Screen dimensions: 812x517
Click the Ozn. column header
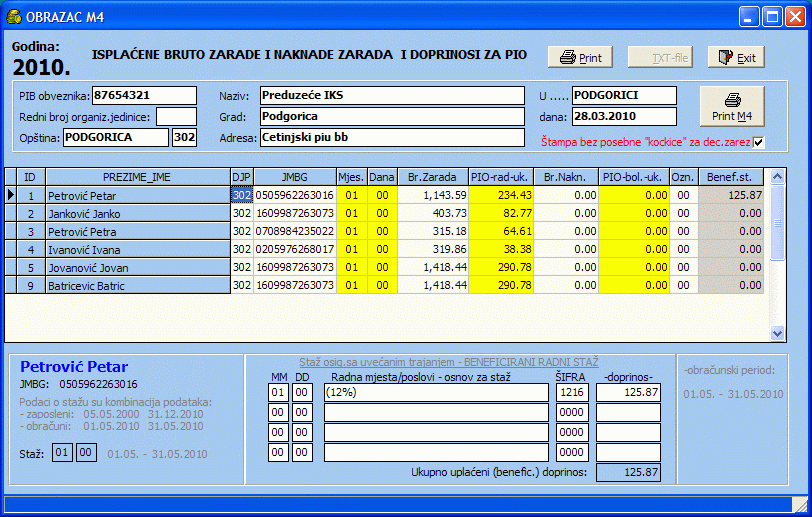click(x=684, y=177)
